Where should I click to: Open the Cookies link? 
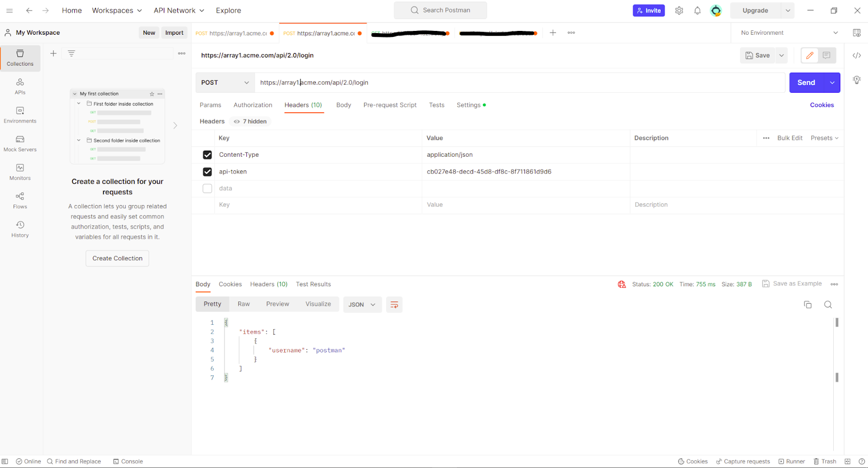[x=822, y=105]
